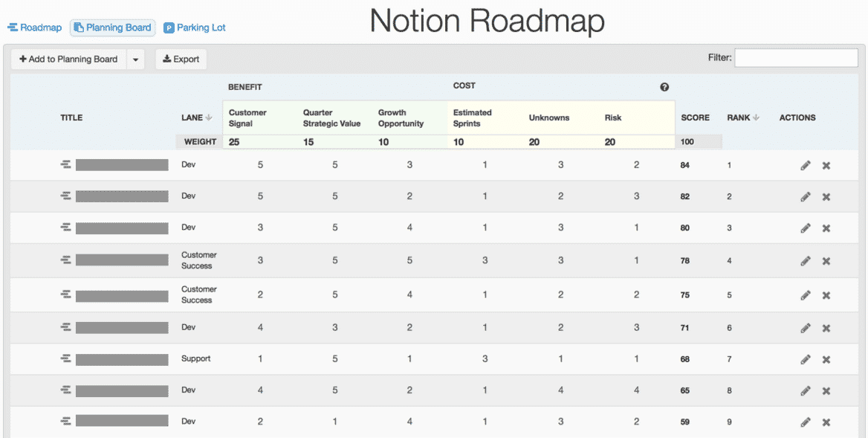Click the TITLE column header

[71, 117]
